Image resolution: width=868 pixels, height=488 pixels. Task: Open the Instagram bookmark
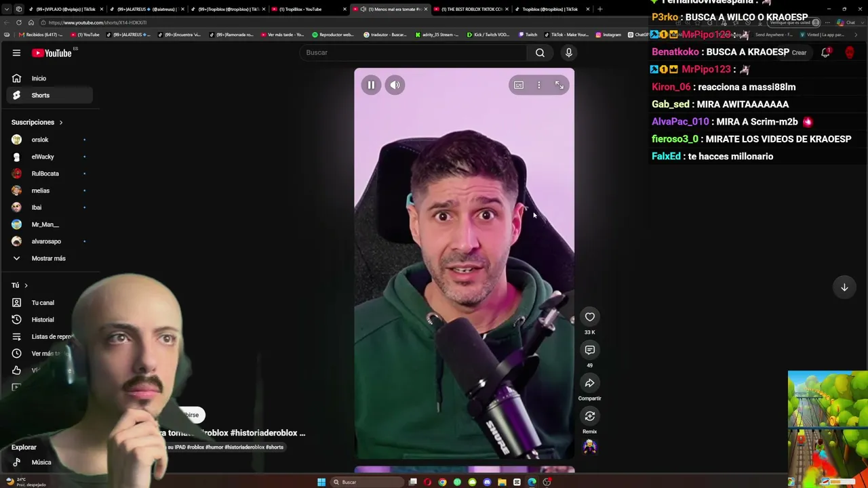coord(608,35)
